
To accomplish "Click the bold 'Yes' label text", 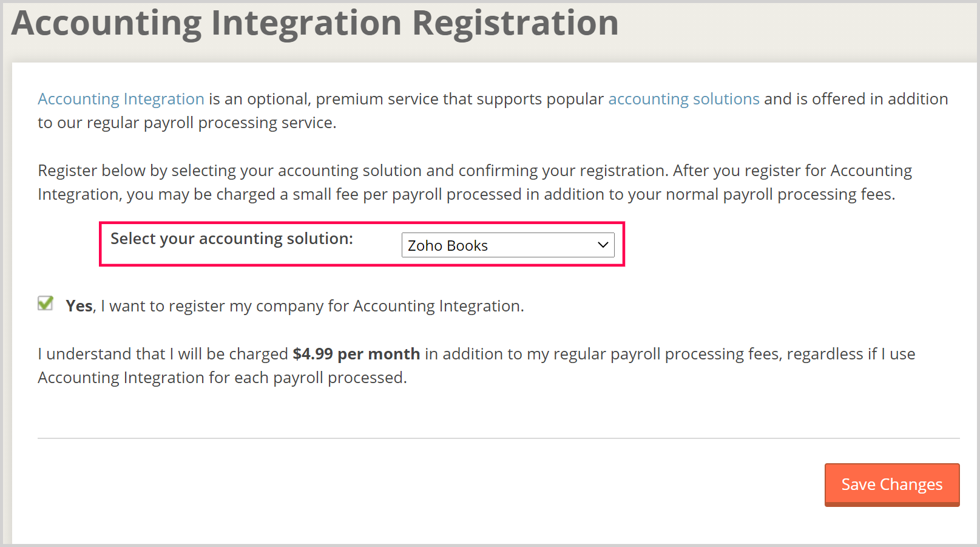I will tap(78, 305).
